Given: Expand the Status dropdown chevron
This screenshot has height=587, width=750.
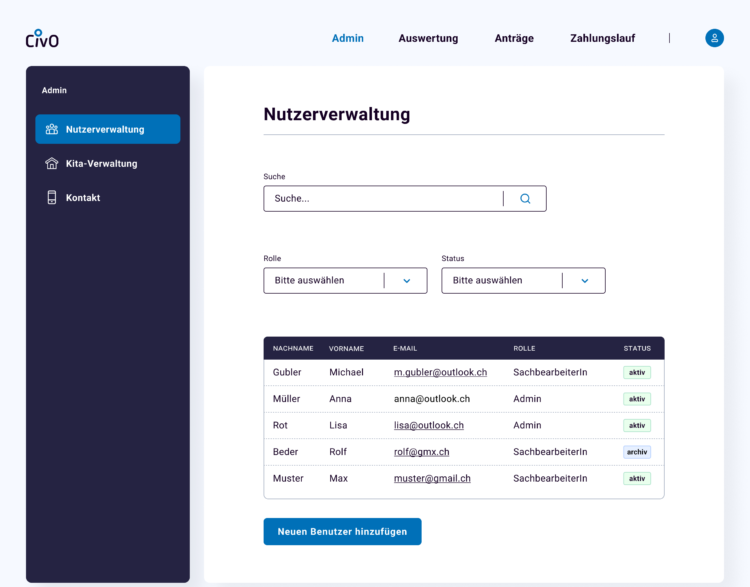Looking at the screenshot, I should point(585,281).
